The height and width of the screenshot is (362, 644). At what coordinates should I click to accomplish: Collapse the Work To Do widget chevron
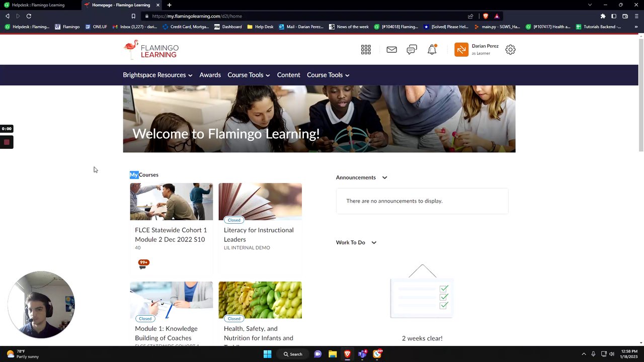[x=374, y=242]
